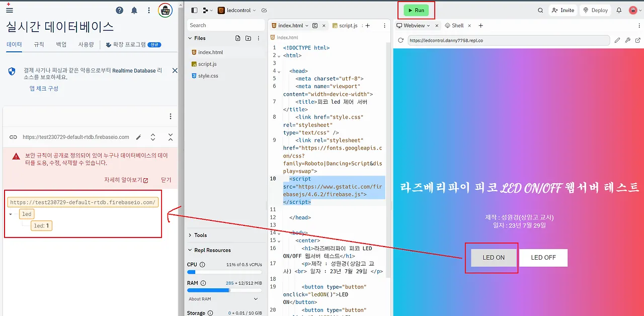Open the database card three-dot menu
Screen dimensions: 644x316
(x=171, y=116)
